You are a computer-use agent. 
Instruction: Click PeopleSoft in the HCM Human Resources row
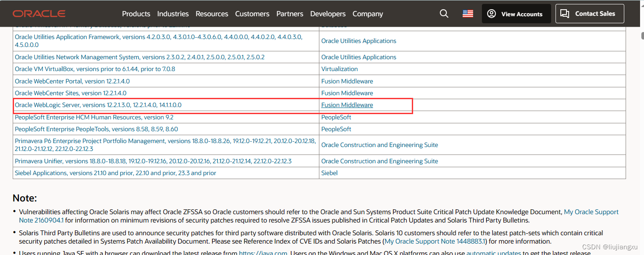click(x=336, y=117)
